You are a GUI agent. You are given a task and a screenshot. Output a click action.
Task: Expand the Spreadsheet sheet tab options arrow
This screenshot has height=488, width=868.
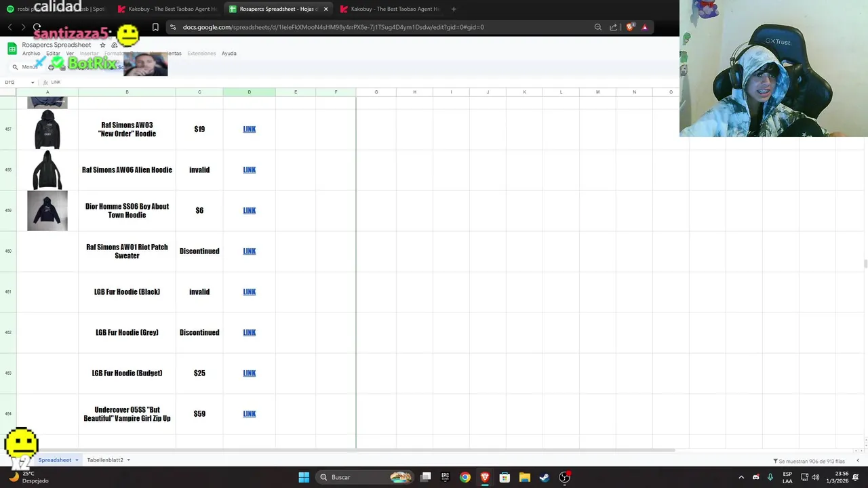[77, 460]
